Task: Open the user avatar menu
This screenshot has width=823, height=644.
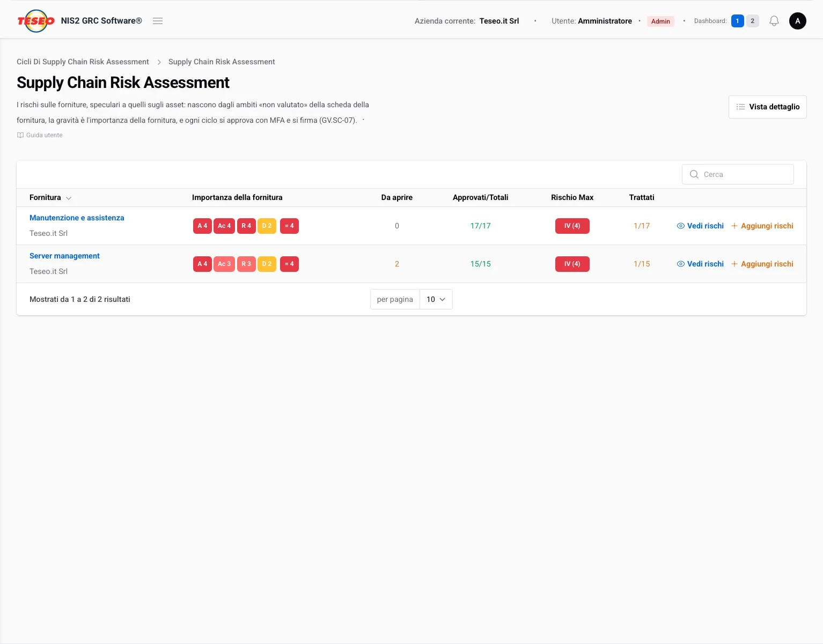Action: pyautogui.click(x=798, y=21)
